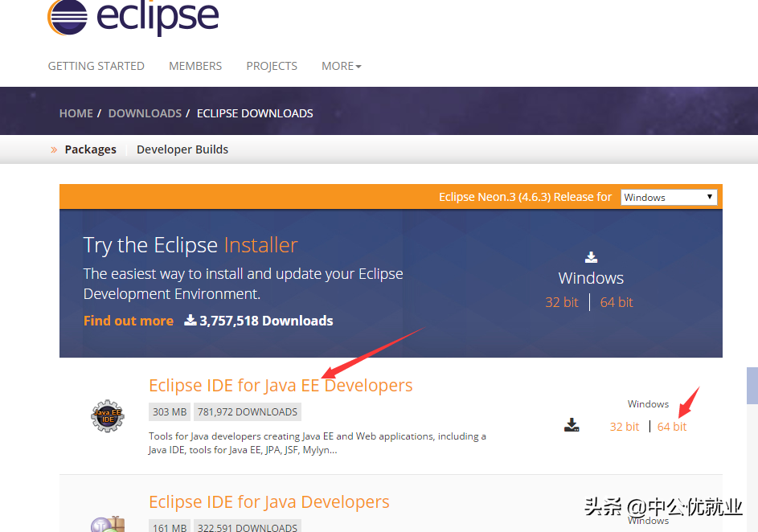Expand the platform selector arrow
Screen dimensions: 758x532
tap(710, 197)
